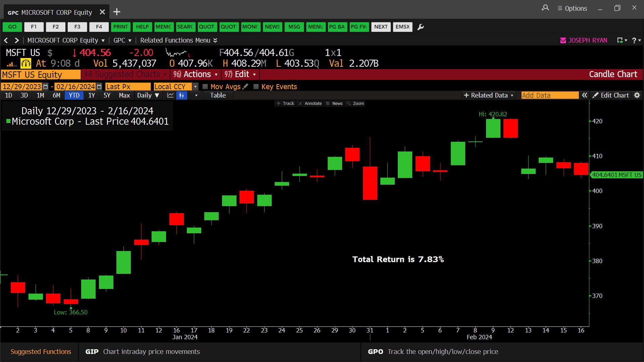Image resolution: width=644 pixels, height=362 pixels.
Task: Activate the Track crosshair tool
Action: [x=285, y=104]
